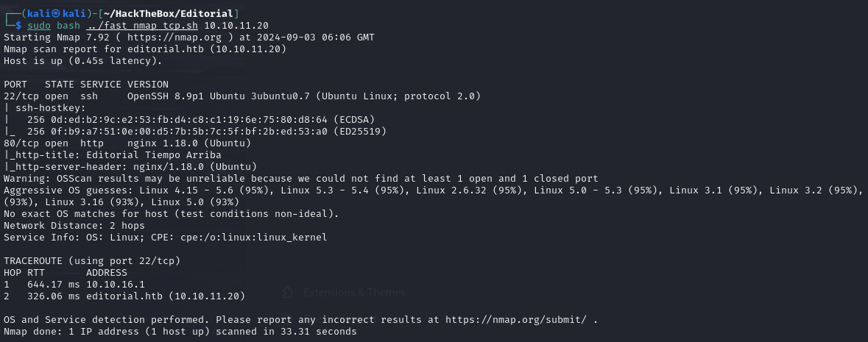
Task: Click the Network Distance: 2 hops line
Action: 74,226
